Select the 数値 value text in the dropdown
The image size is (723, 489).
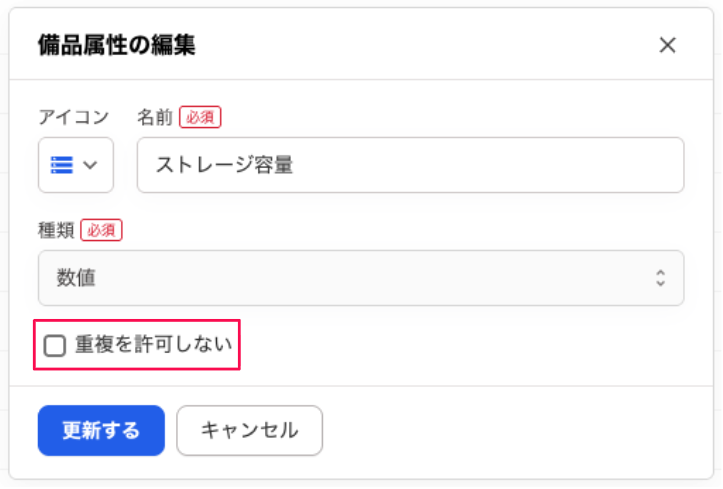click(x=76, y=278)
